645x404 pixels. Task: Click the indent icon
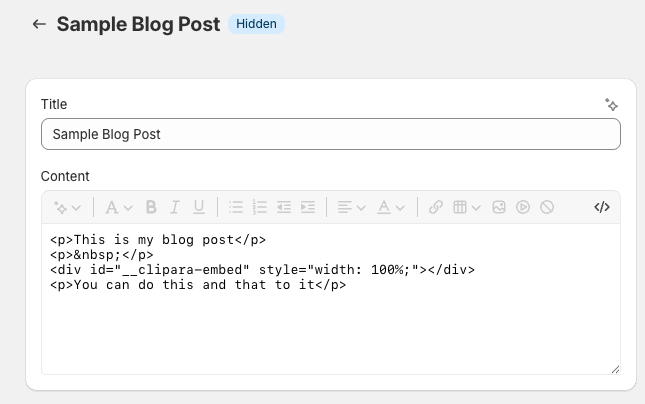coord(308,207)
